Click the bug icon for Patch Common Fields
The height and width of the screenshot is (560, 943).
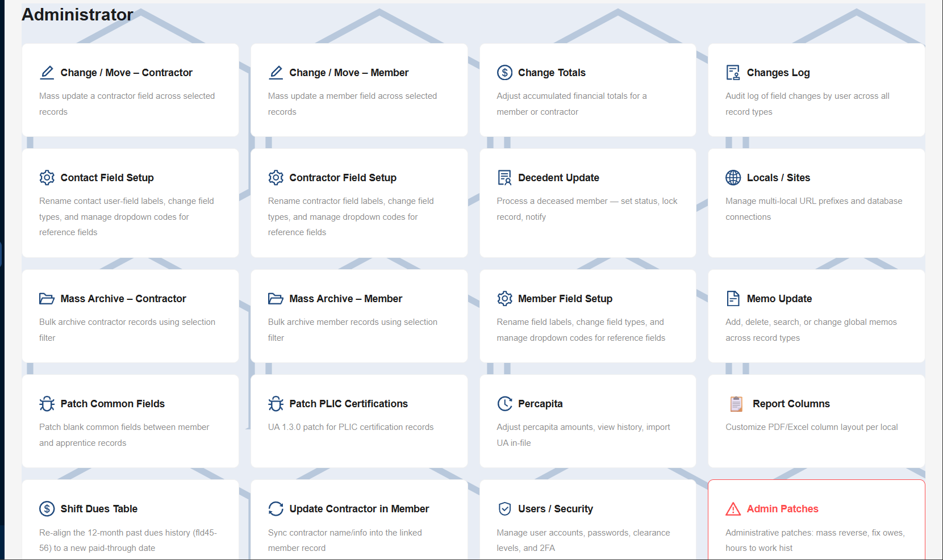[47, 404]
